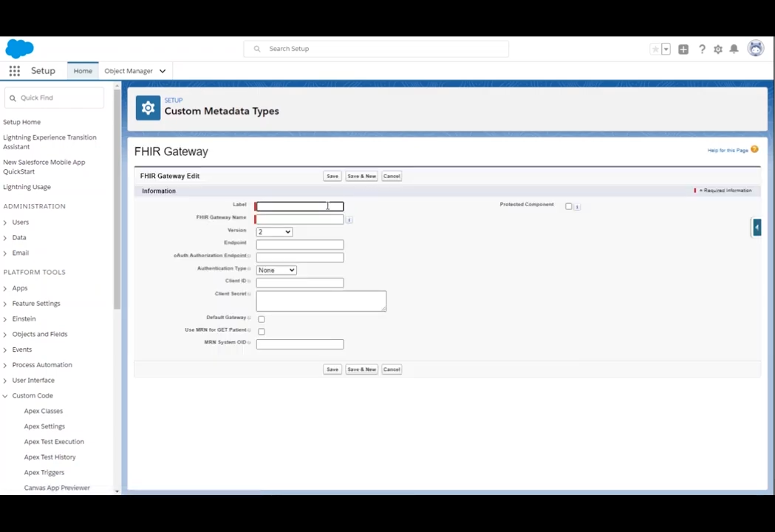The image size is (775, 532).
Task: Switch to the Home tab in Setup
Action: click(82, 70)
